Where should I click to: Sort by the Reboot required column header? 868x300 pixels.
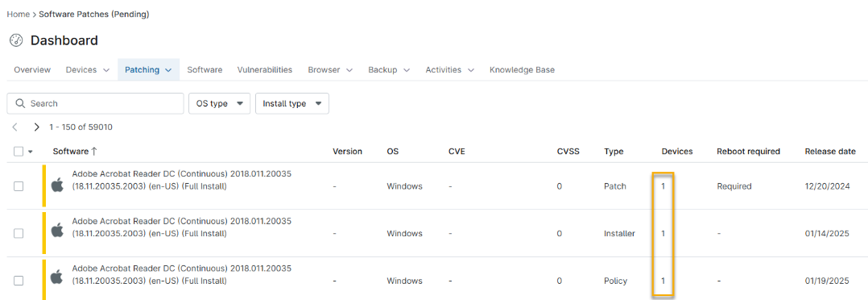pos(749,151)
